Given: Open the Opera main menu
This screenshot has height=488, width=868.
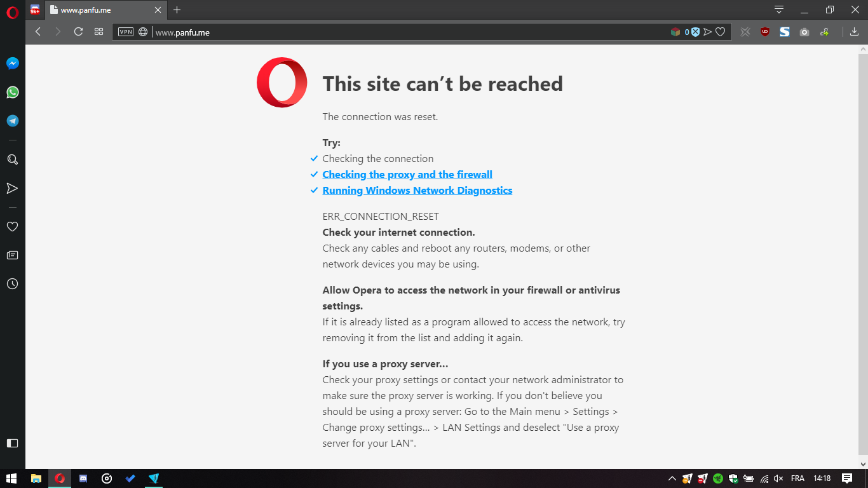Looking at the screenshot, I should click(x=12, y=12).
